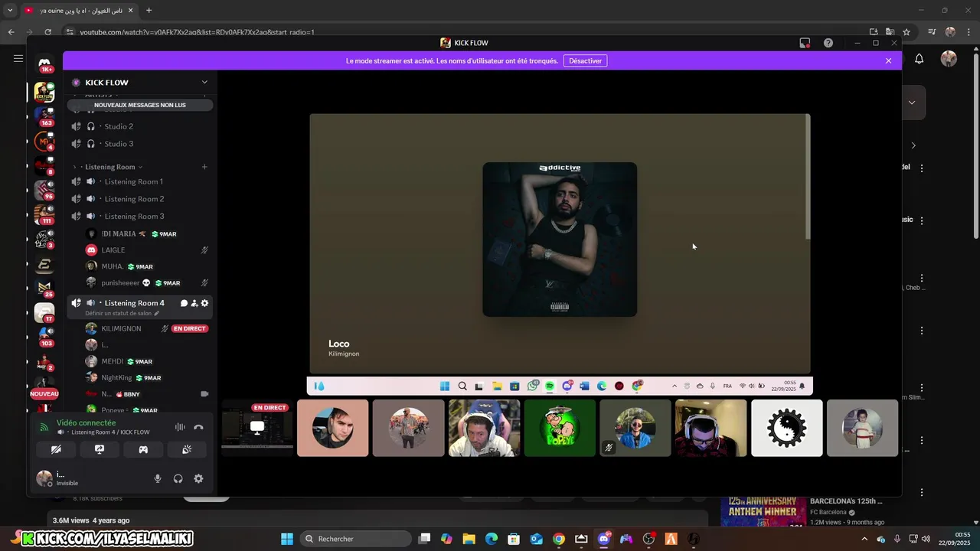980x551 pixels.
Task: Reload the Chrome page
Action: (47, 32)
